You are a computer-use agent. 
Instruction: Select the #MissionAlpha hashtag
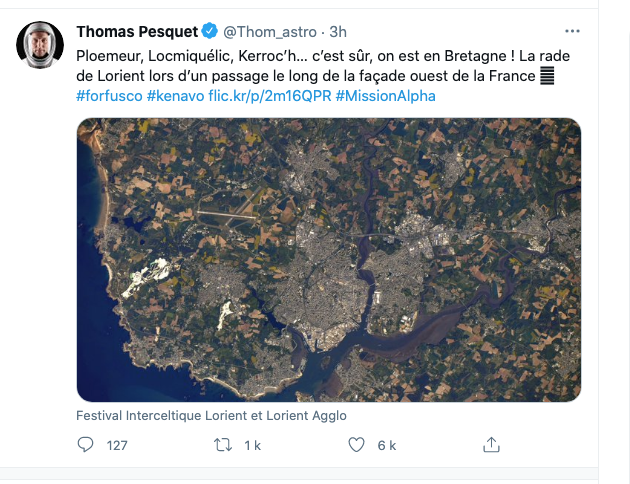click(x=386, y=96)
